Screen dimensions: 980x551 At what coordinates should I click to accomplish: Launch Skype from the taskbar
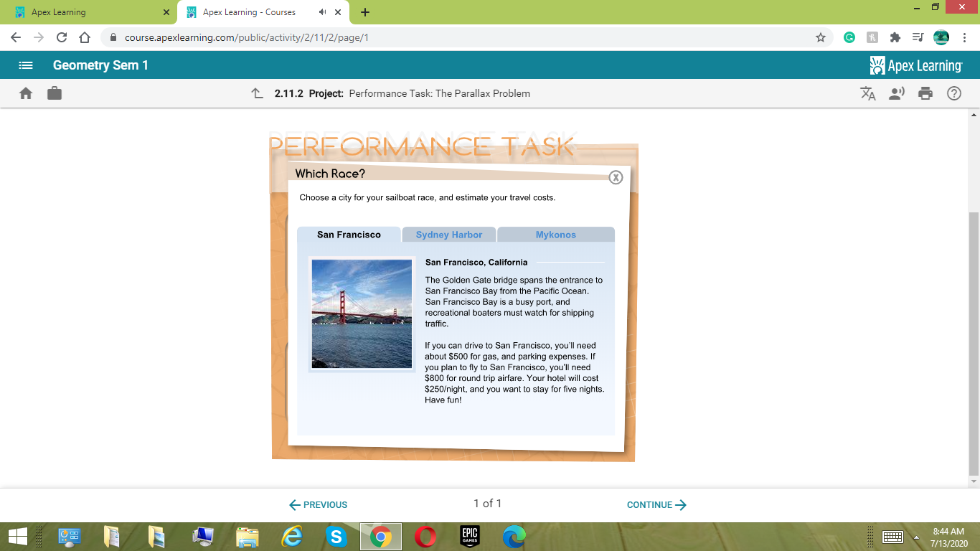click(x=337, y=537)
